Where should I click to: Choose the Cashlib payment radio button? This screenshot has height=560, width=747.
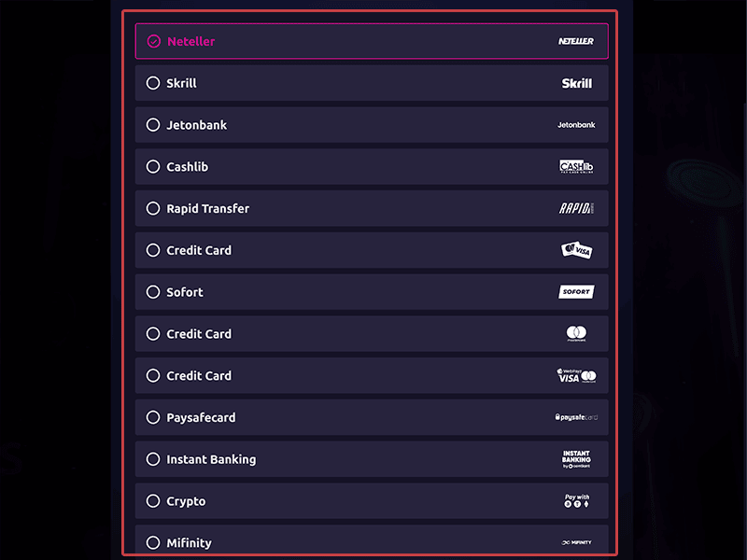(x=153, y=167)
